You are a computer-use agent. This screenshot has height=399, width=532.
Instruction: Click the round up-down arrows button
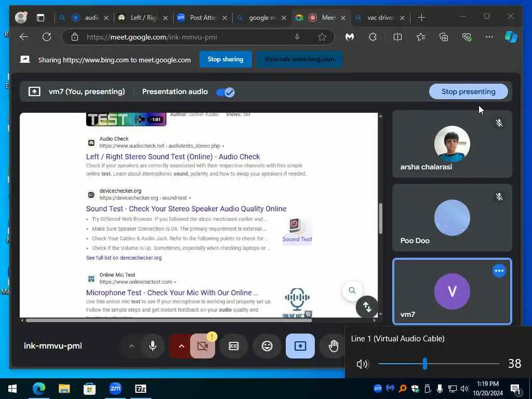367,307
